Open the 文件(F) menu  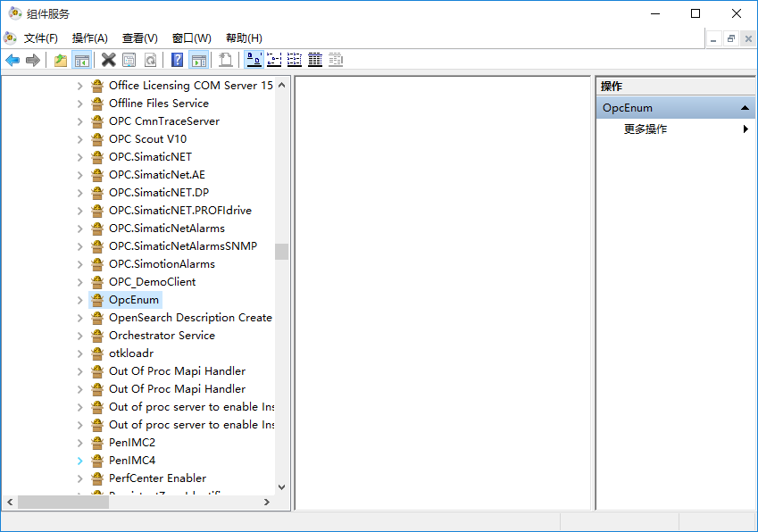[40, 38]
